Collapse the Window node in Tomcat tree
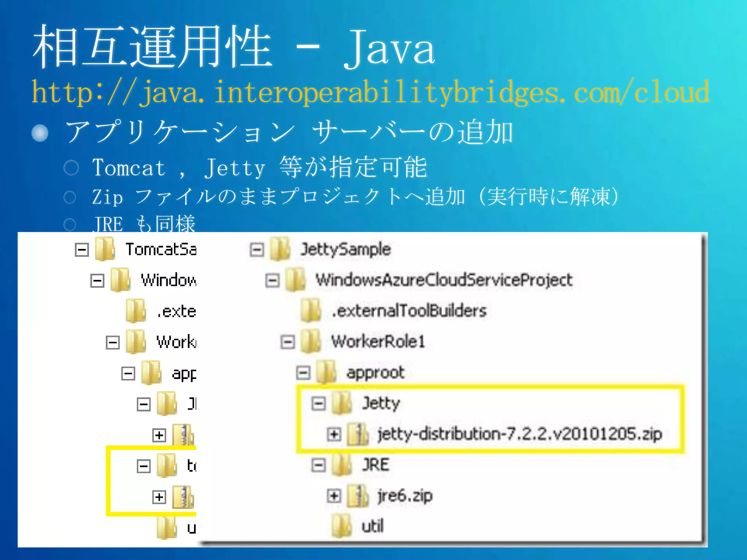 tap(97, 280)
